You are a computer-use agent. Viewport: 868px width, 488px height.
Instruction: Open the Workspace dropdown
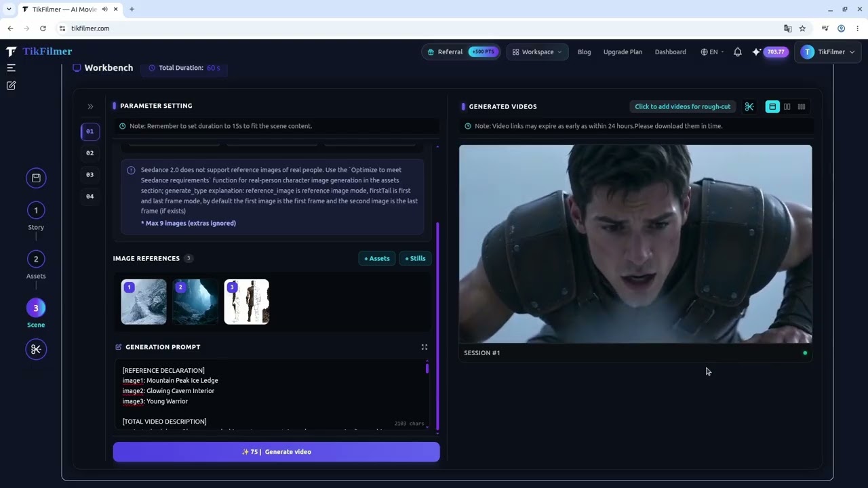[538, 52]
